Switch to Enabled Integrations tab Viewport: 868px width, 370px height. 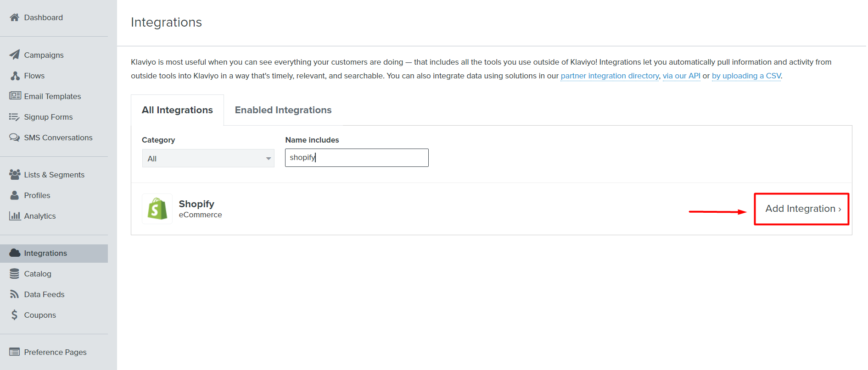[283, 110]
